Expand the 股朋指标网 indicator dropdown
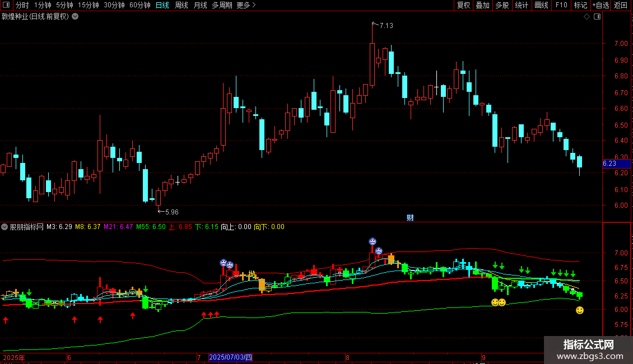This screenshot has height=364, width=633. 4,227
